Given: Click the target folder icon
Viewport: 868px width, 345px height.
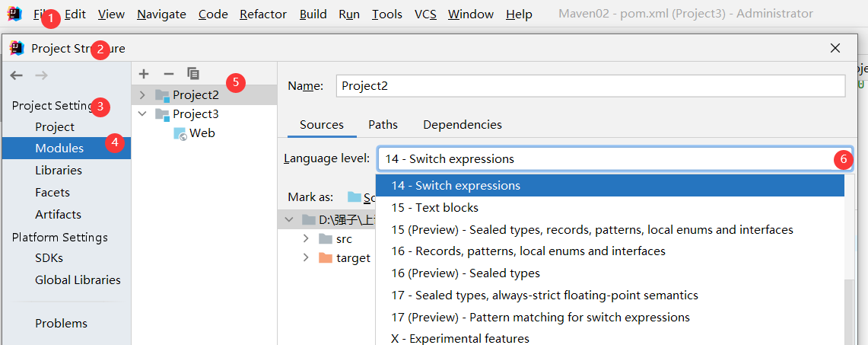Looking at the screenshot, I should [x=326, y=258].
